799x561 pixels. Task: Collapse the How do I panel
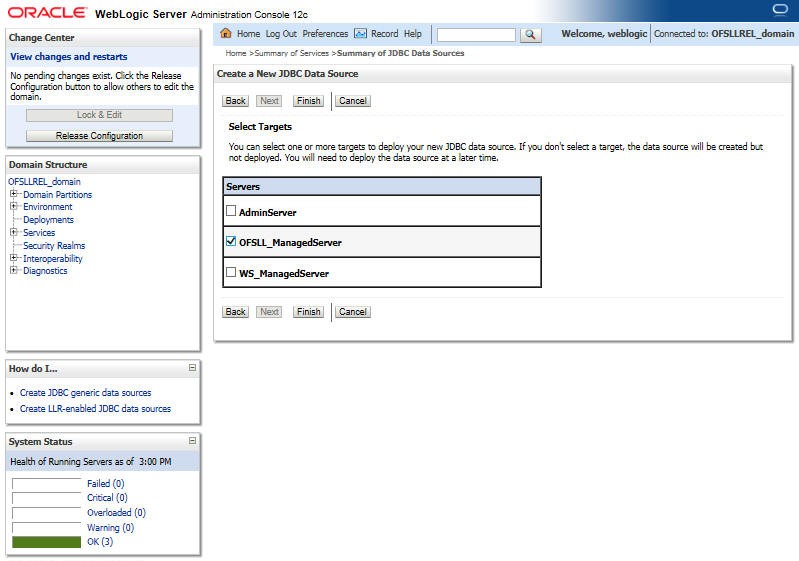pos(192,367)
